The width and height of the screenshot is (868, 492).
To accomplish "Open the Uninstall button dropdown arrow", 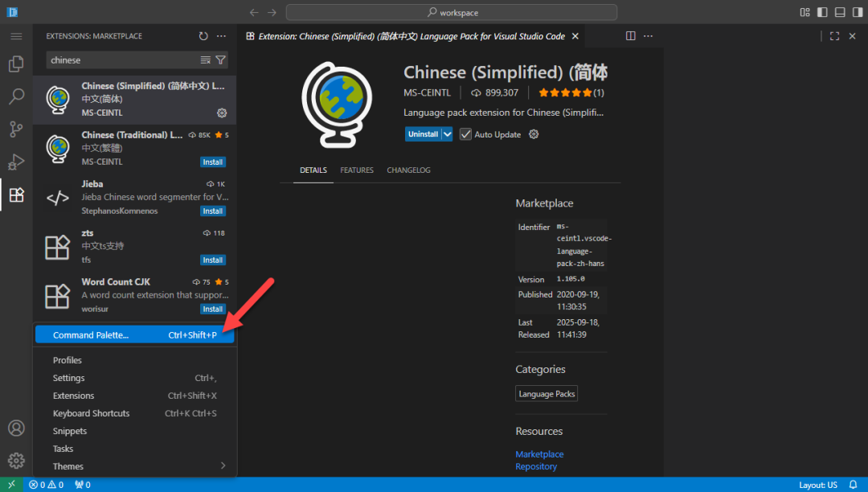I will (448, 134).
